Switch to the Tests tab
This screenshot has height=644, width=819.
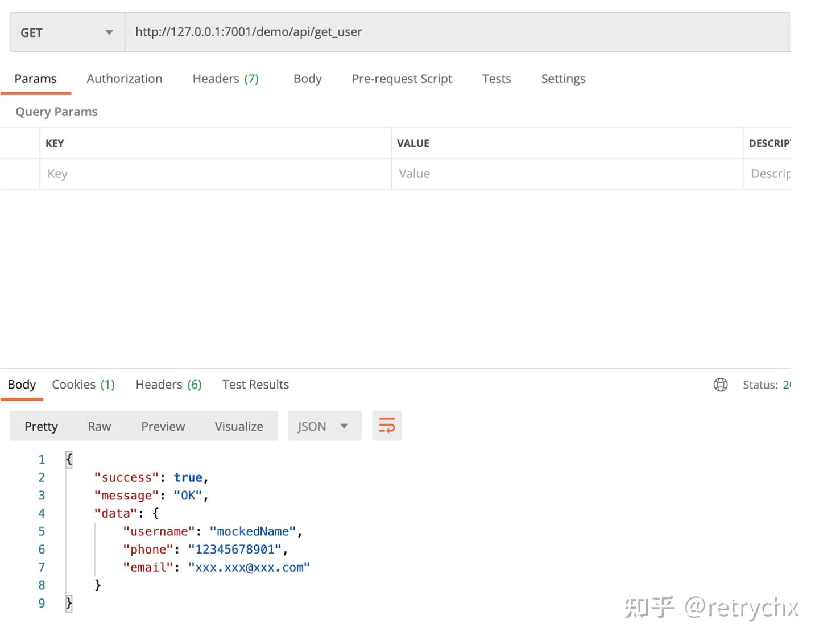(x=496, y=79)
